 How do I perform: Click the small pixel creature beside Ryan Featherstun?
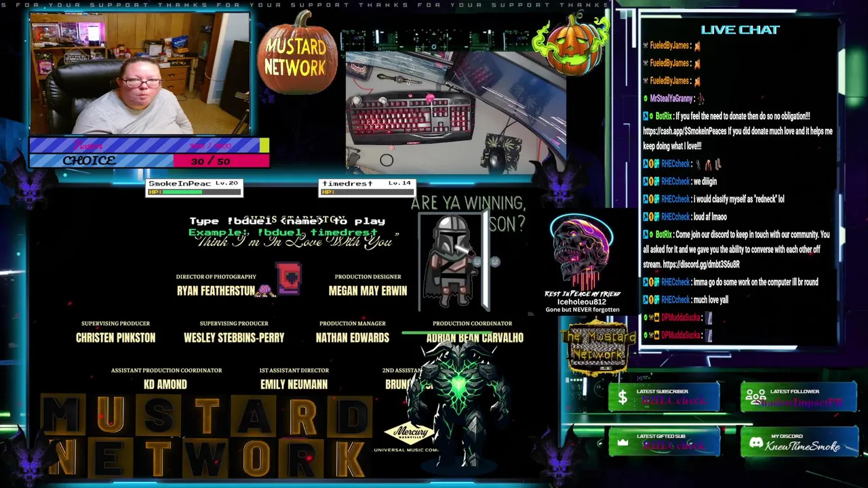pos(265,291)
